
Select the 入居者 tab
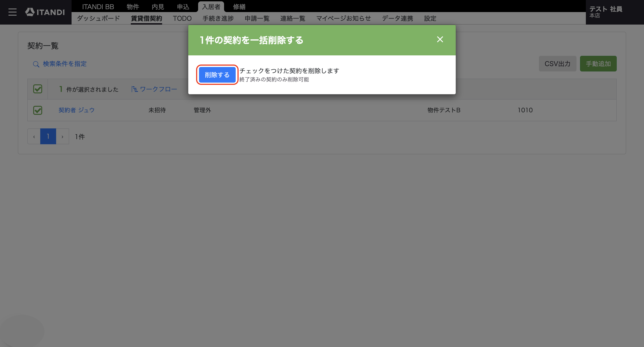click(211, 7)
